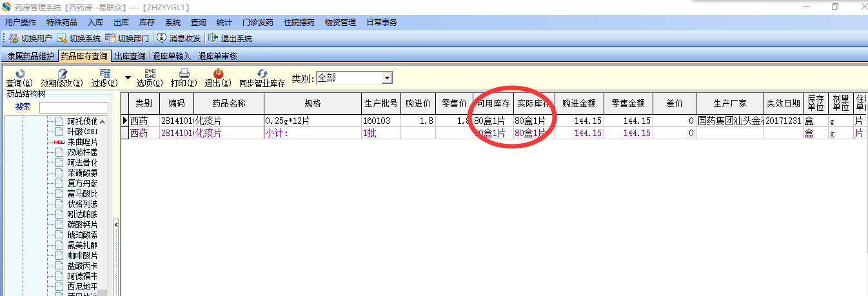Switch to the 退库单输入 tab
The height and width of the screenshot is (296, 868).
click(172, 56)
